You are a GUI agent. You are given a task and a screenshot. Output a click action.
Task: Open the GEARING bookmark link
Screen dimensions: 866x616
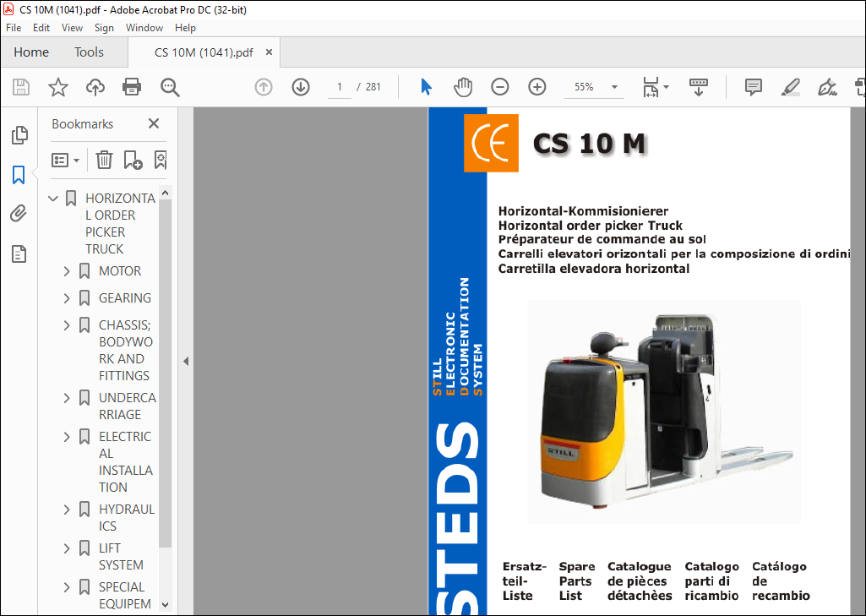[x=125, y=298]
